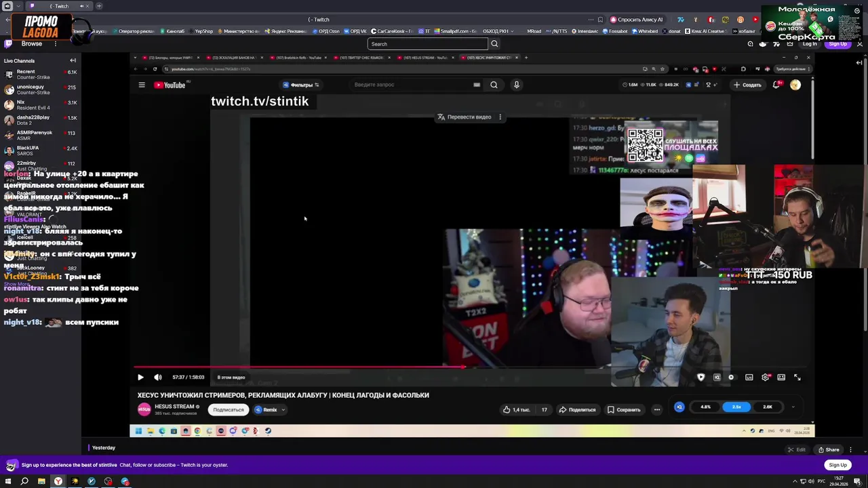Open the BlackUFA live channel

[x=39, y=150]
